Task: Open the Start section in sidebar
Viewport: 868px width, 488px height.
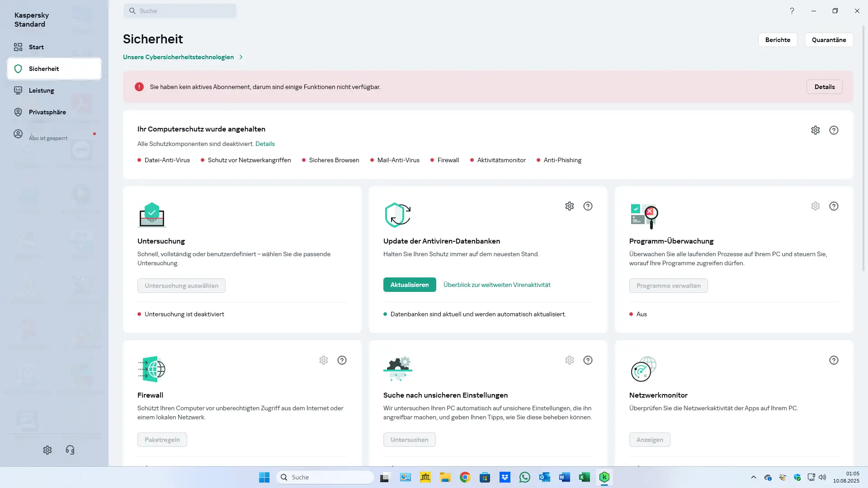Action: click(x=36, y=47)
